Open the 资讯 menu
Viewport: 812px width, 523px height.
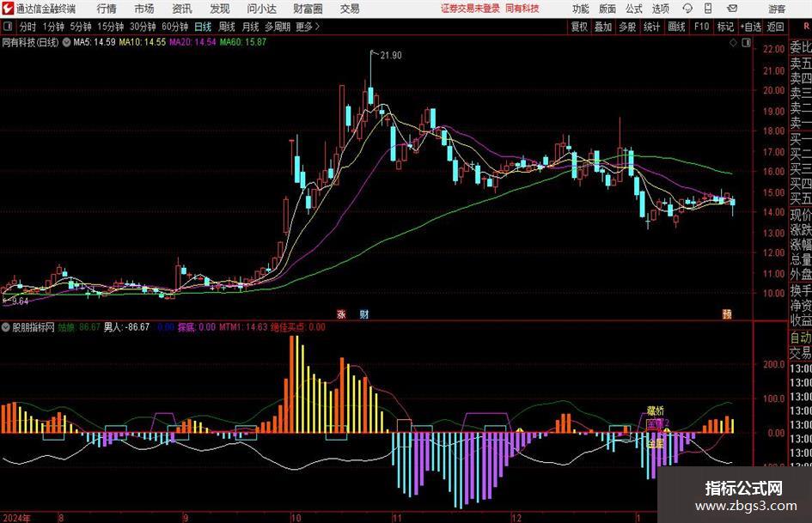pos(182,9)
